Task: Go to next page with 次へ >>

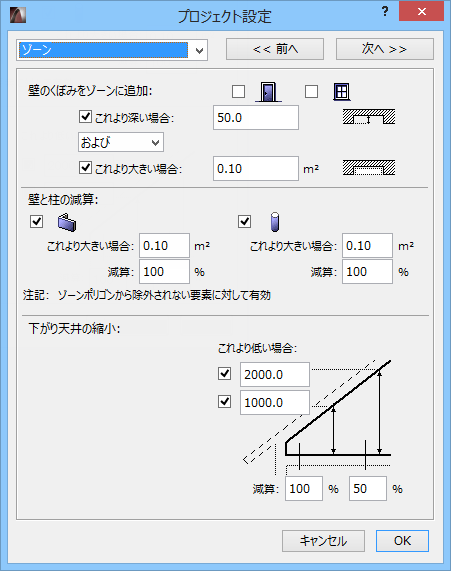Action: click(385, 49)
